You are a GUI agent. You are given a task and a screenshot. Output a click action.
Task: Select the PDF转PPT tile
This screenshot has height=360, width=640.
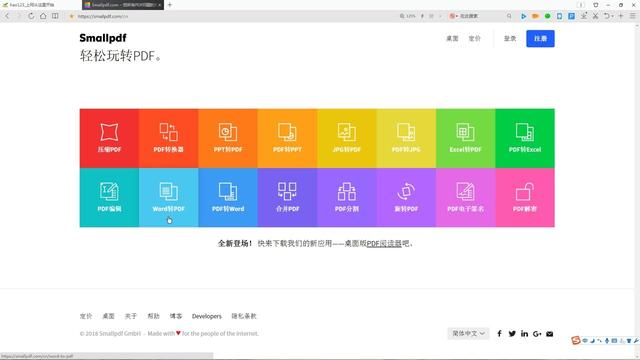point(287,138)
